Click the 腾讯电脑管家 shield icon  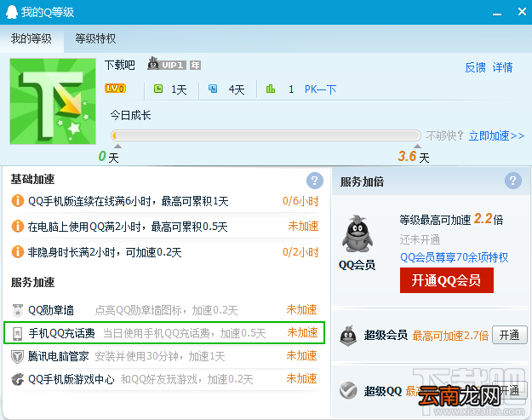pyautogui.click(x=18, y=356)
